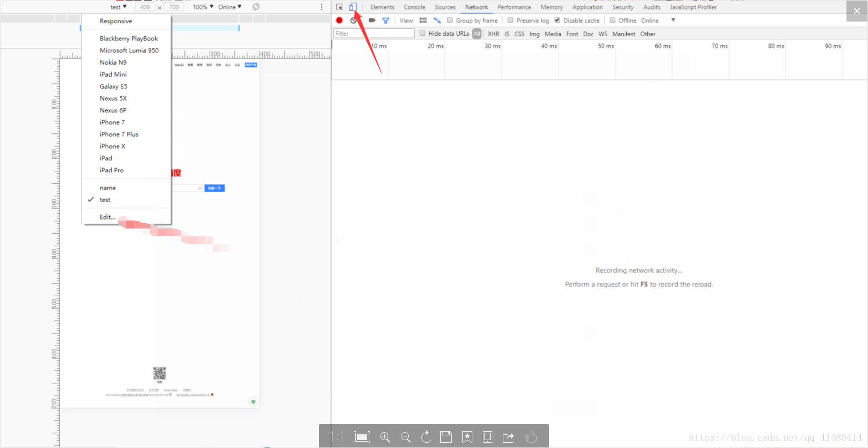Screen dimensions: 868x448
Task: Toggle the network filter funnel icon
Action: [386, 20]
